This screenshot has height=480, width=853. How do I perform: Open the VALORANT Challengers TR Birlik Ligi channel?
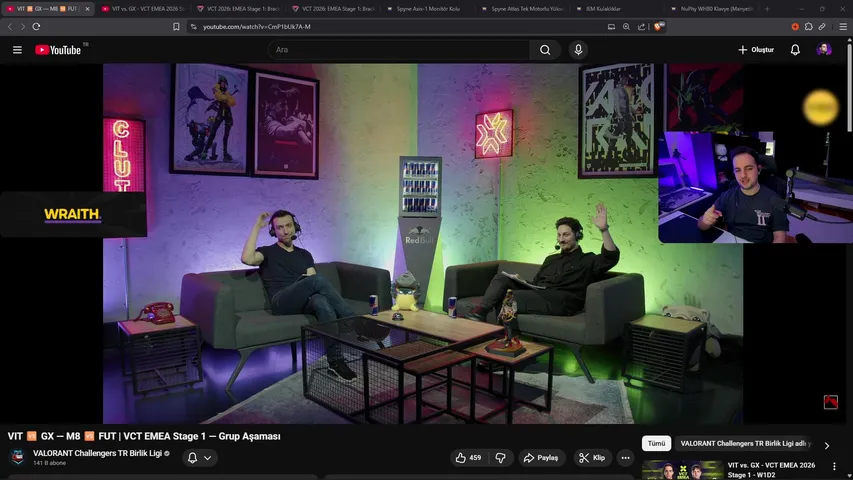[x=97, y=453]
